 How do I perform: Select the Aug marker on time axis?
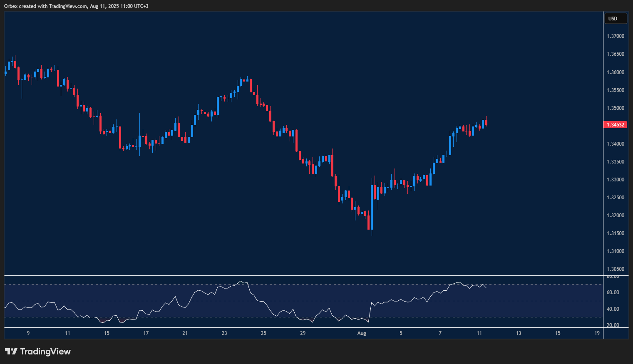(x=362, y=333)
